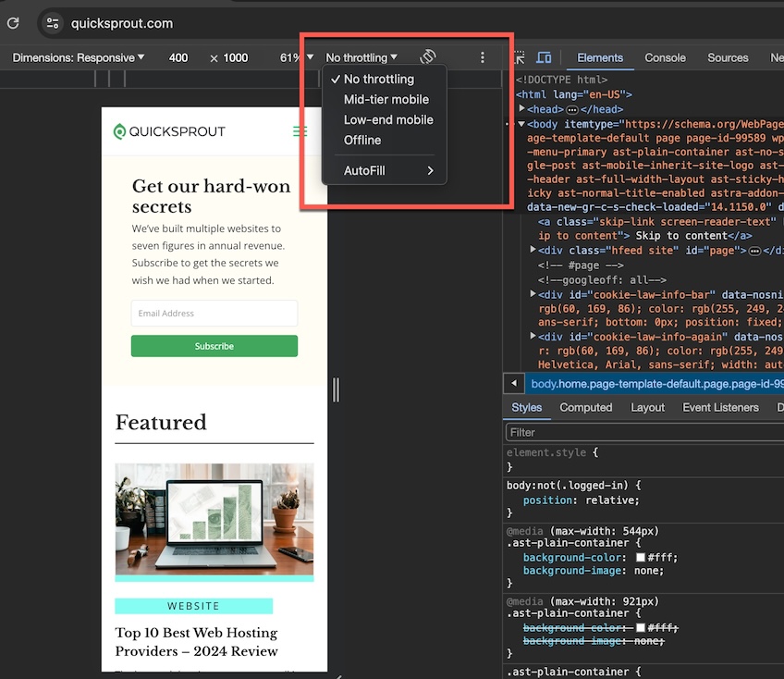Focus the Styles Filter field
The width and height of the screenshot is (784, 679).
coord(645,432)
